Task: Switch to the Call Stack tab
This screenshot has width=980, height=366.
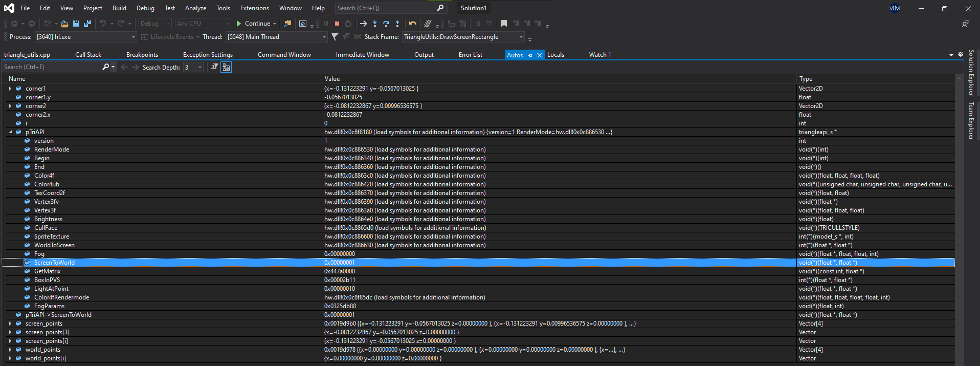Action: 88,55
